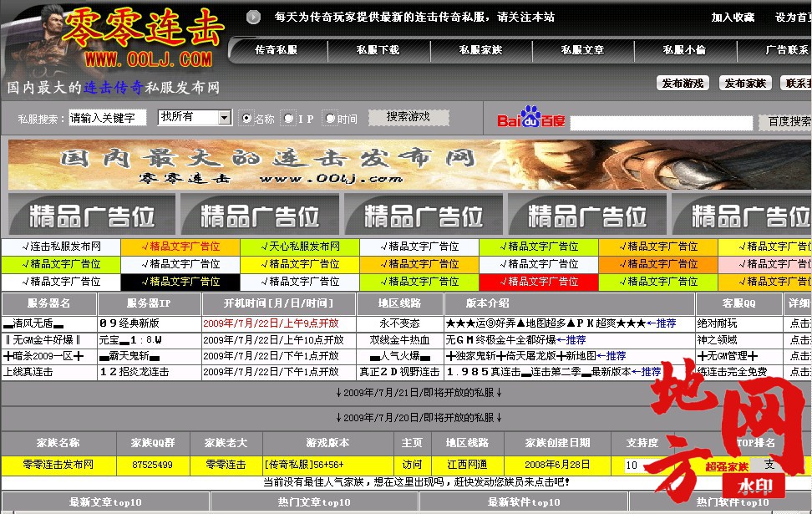Click the 连击私服发布网 text ad

coord(61,246)
